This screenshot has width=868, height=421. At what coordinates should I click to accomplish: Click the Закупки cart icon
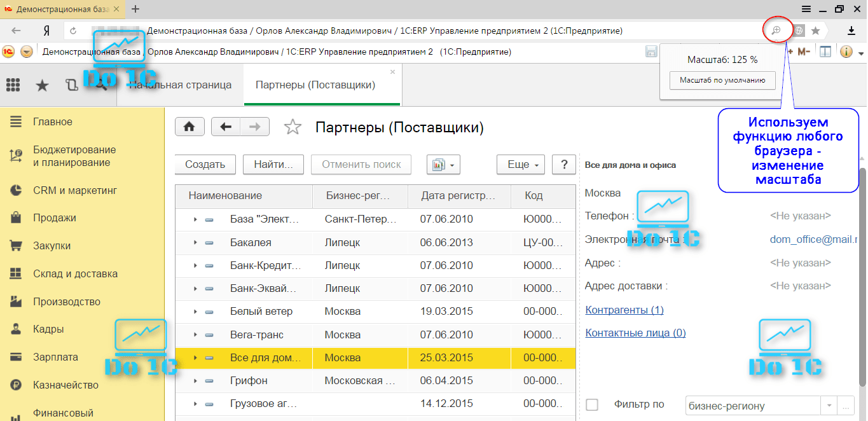(x=16, y=246)
